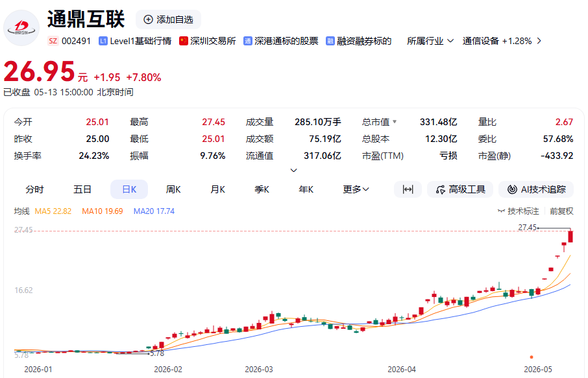This screenshot has height=378, width=588.
Task: Click 成交量 value 285.10万手
Action: coord(317,122)
